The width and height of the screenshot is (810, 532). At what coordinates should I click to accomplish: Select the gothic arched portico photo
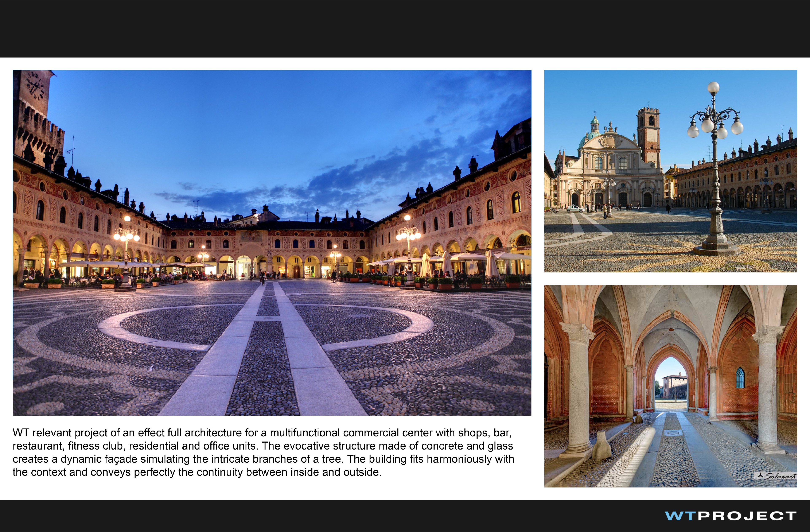pos(670,386)
